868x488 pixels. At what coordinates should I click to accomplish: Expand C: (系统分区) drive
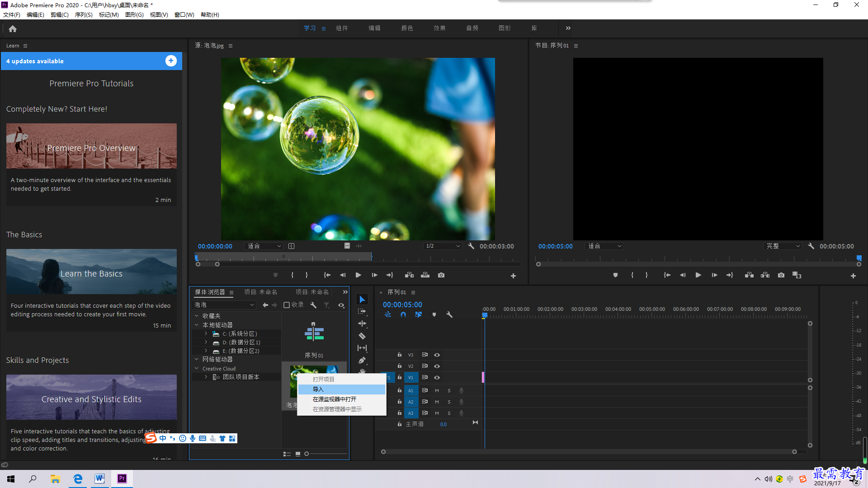point(206,333)
